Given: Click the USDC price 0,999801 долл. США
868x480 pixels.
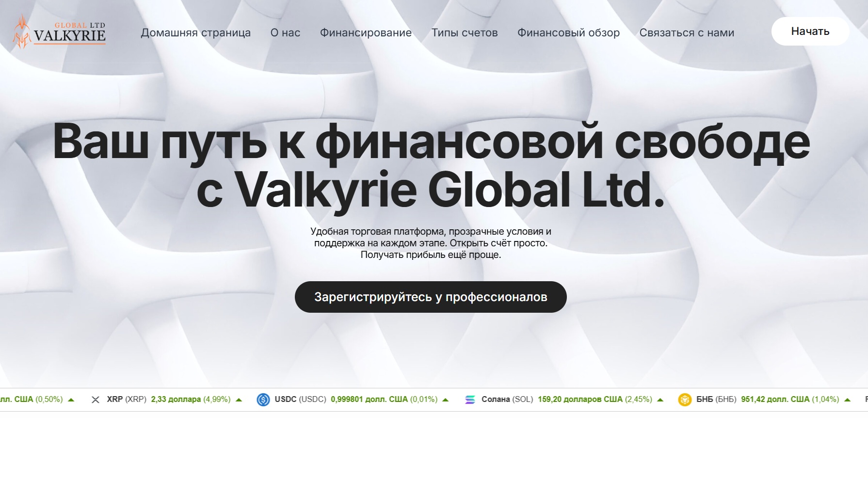Looking at the screenshot, I should [x=369, y=400].
